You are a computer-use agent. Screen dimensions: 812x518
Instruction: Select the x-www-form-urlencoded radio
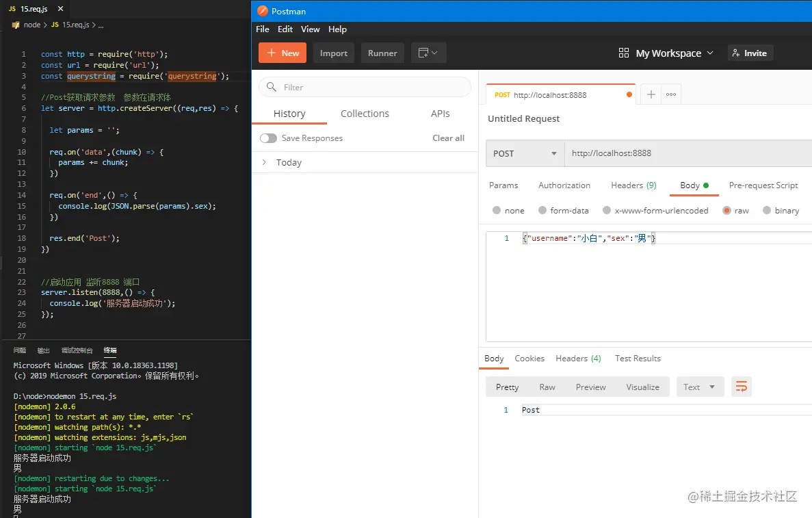click(606, 210)
